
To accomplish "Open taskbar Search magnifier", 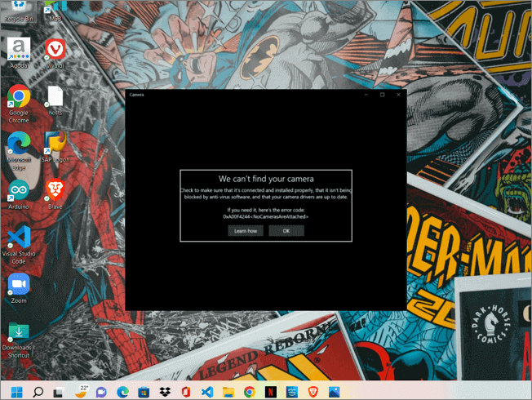I will coord(38,392).
